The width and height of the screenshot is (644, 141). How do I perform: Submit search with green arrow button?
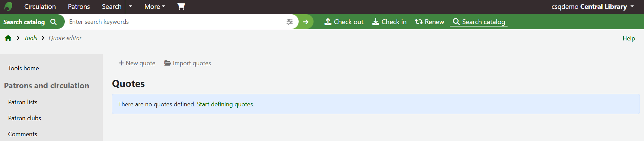click(x=306, y=22)
